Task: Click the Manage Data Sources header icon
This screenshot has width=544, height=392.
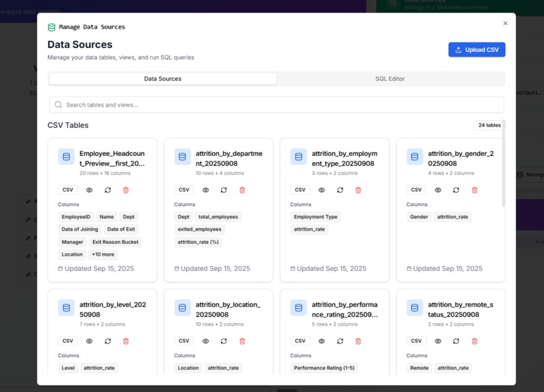Action: pyautogui.click(x=51, y=27)
